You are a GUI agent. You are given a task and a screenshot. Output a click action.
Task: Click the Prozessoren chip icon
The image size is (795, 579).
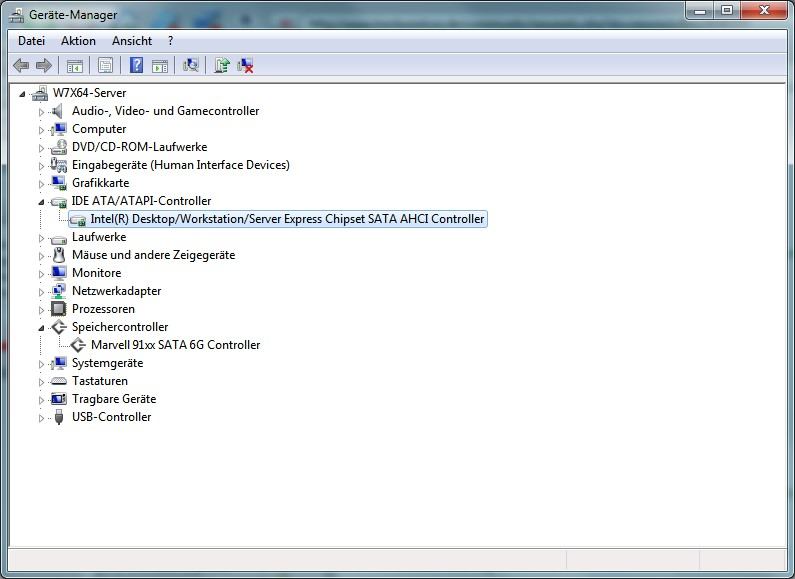(x=59, y=309)
